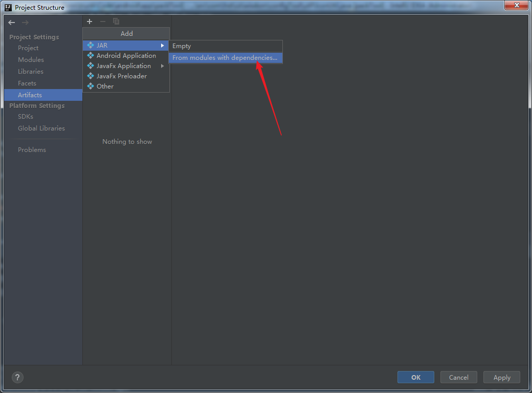Screen dimensions: 532x393
Task: Click the diamond icon beside JavaFx Application
Action: coord(91,65)
